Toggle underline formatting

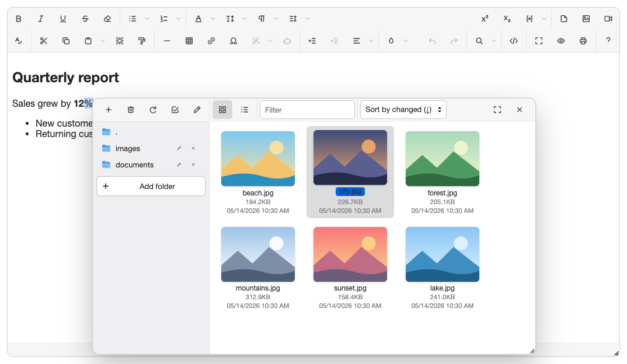(x=63, y=19)
